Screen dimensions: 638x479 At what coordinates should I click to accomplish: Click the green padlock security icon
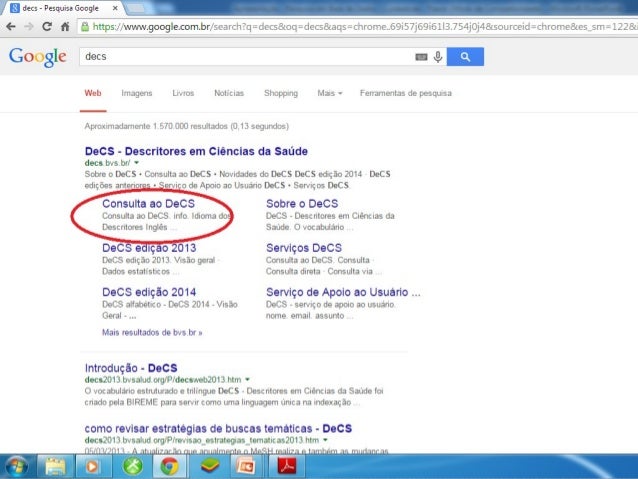[x=85, y=27]
